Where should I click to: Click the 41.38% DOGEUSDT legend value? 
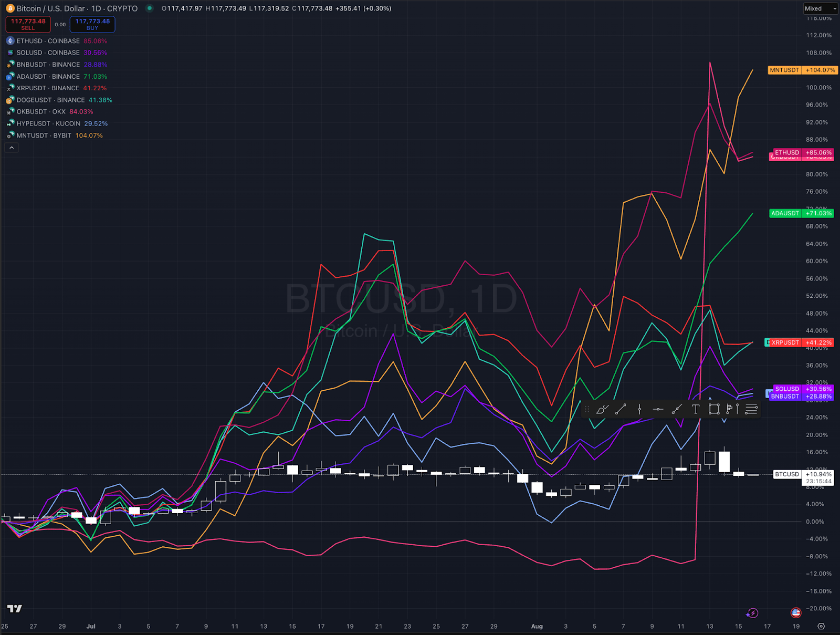(100, 100)
